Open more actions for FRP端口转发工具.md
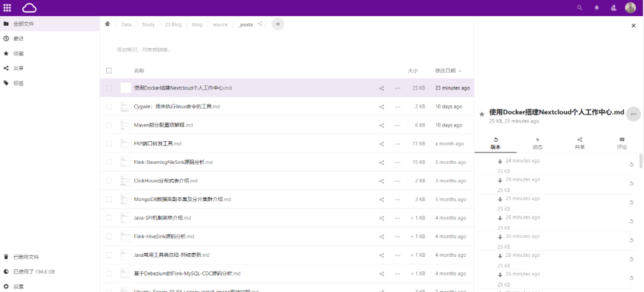644x292 pixels. pyautogui.click(x=398, y=144)
